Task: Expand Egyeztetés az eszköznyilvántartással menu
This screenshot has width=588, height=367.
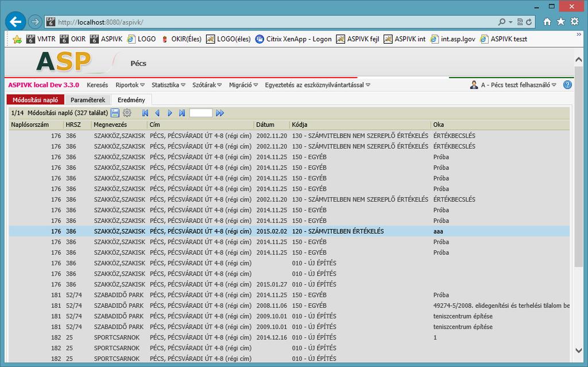Action: [318, 85]
